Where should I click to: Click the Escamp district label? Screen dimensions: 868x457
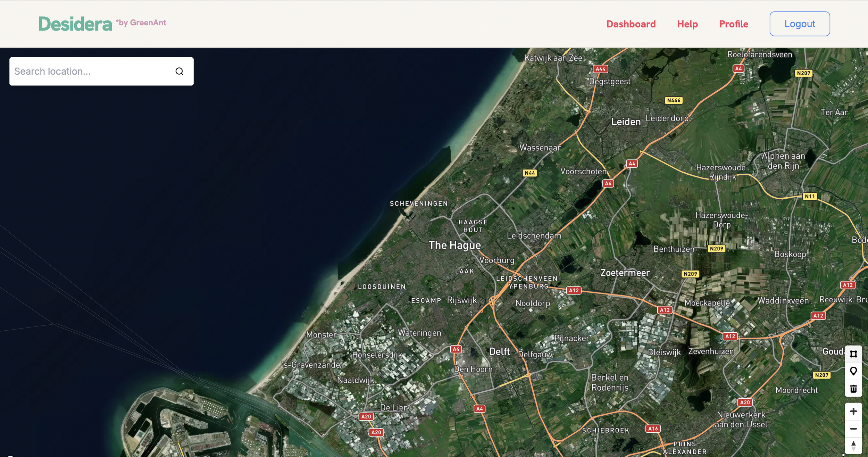[426, 300]
